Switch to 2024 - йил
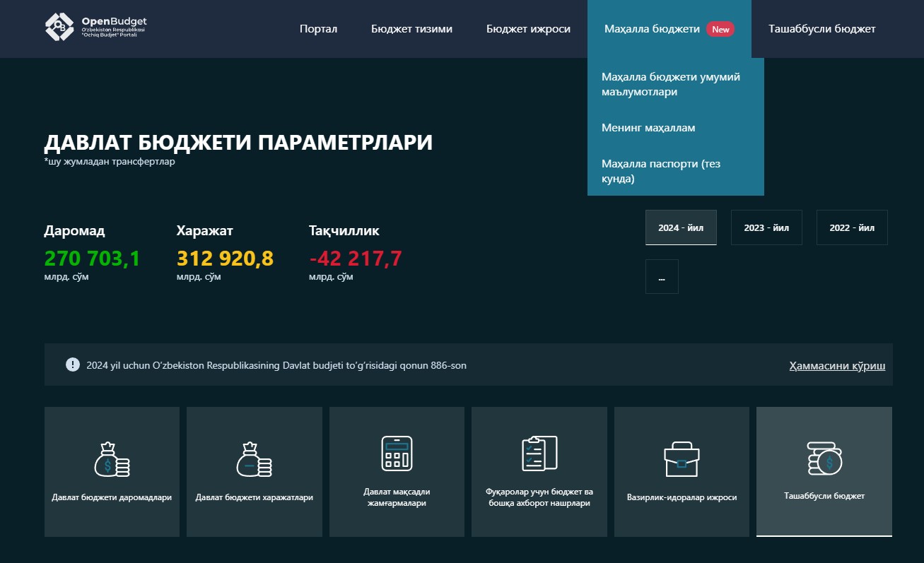Viewport: 924px width, 563px height. click(x=681, y=227)
